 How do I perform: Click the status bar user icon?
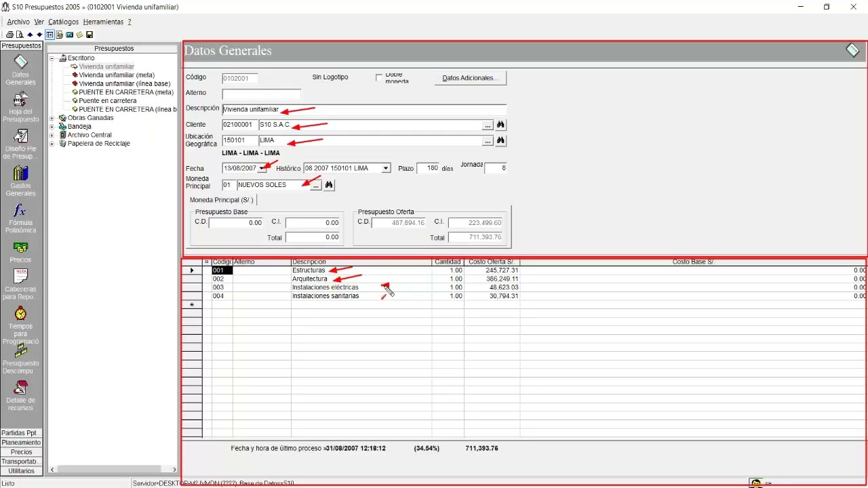(756, 483)
